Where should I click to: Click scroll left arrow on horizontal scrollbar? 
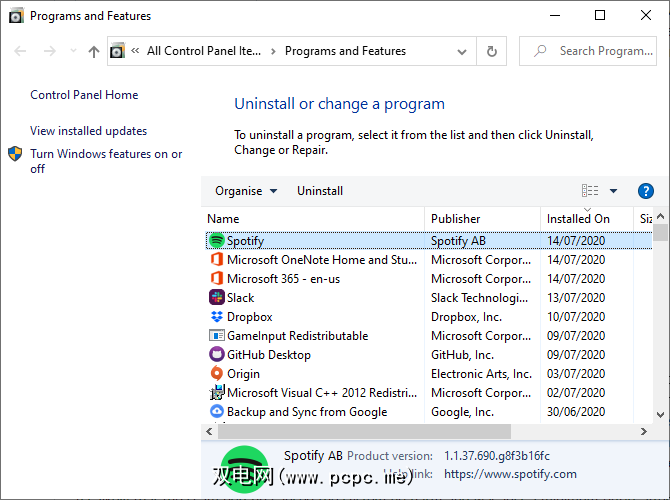pyautogui.click(x=209, y=432)
